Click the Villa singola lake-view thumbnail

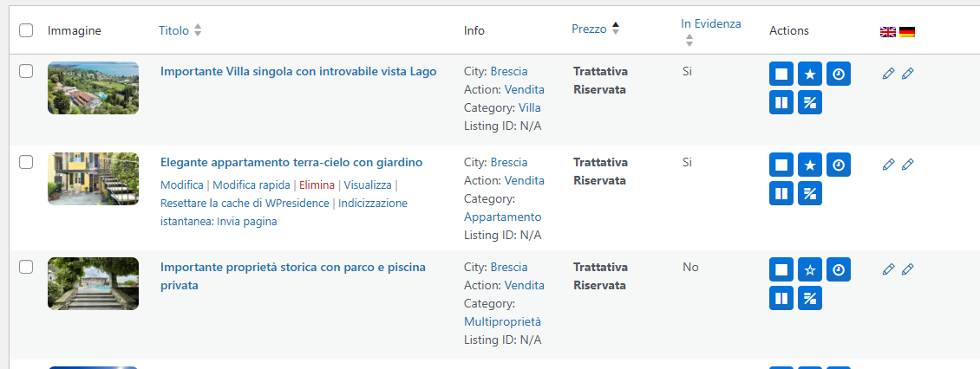(x=93, y=88)
